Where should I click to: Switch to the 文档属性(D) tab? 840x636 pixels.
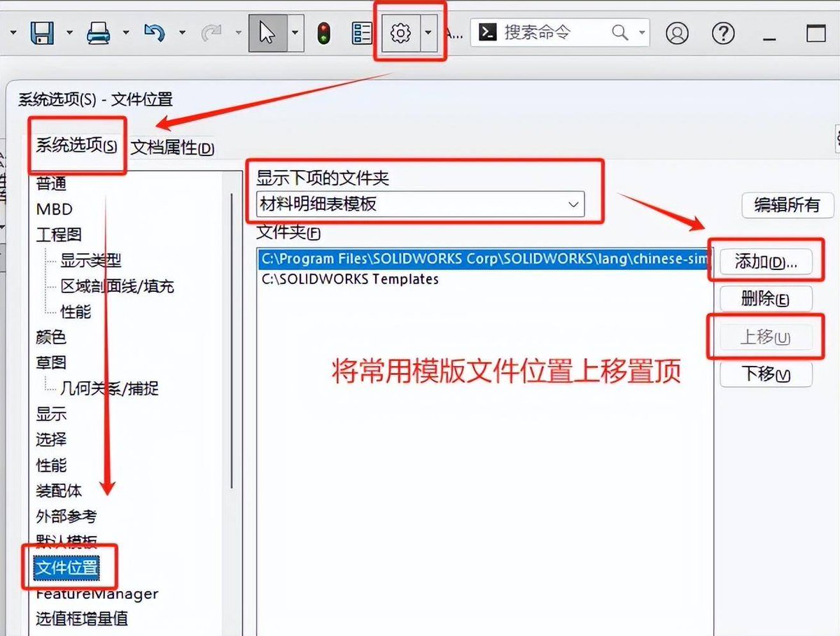click(172, 148)
